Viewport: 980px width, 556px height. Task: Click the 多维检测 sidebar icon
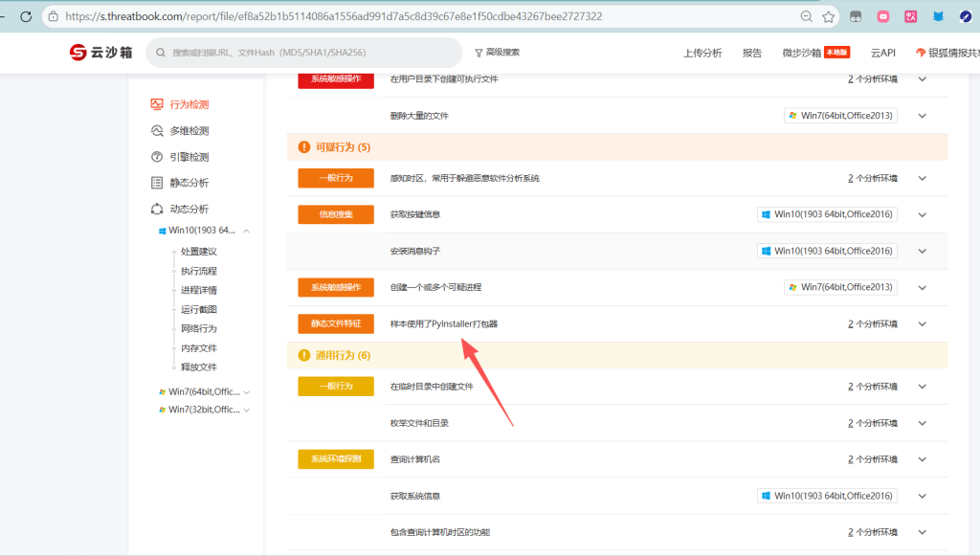(157, 131)
